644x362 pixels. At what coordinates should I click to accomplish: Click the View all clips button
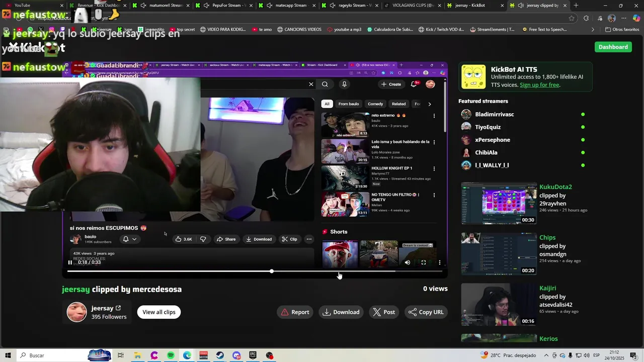point(159,312)
